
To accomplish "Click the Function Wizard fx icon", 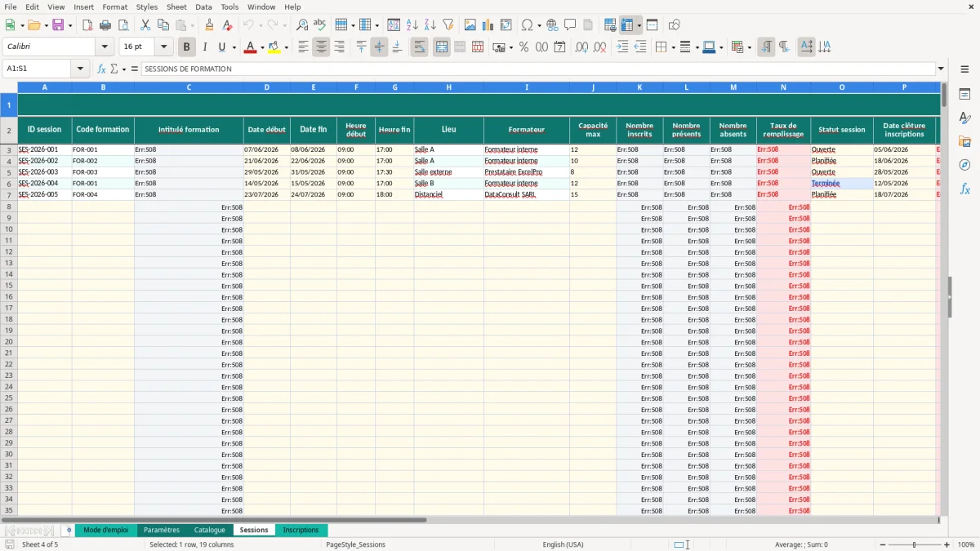I will click(x=102, y=69).
